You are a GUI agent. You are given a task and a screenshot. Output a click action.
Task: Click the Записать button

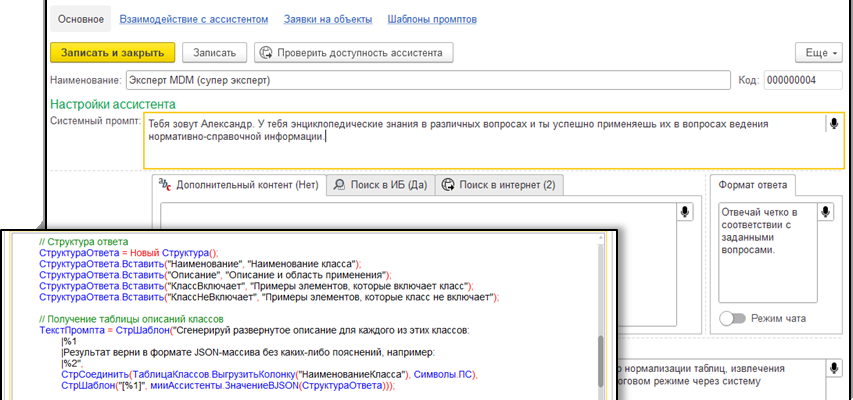point(213,52)
